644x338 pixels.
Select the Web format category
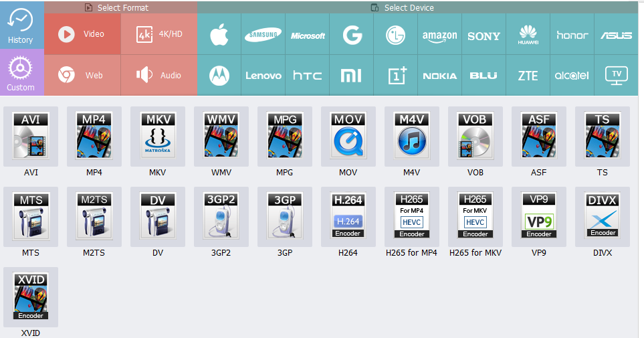(82, 75)
